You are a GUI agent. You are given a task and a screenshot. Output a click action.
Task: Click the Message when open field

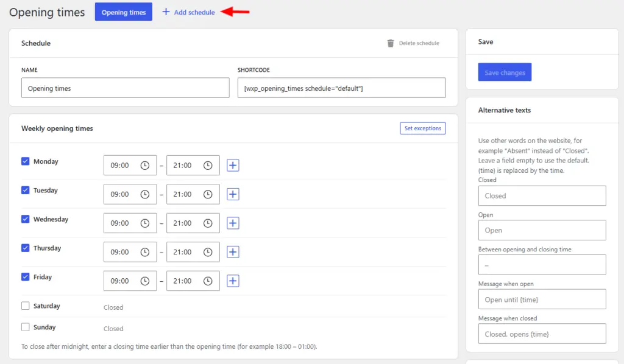[542, 299]
